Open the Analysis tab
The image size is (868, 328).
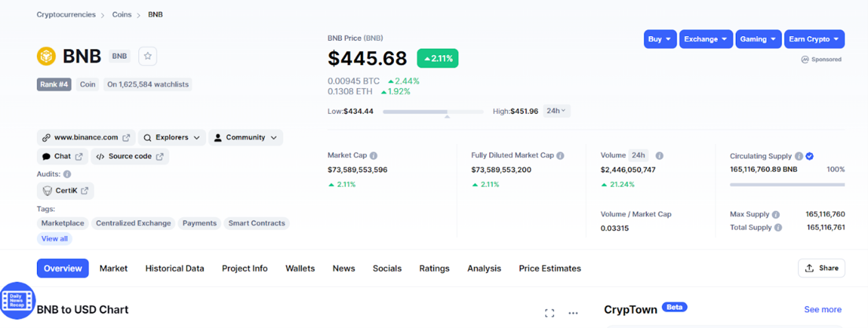pos(484,268)
